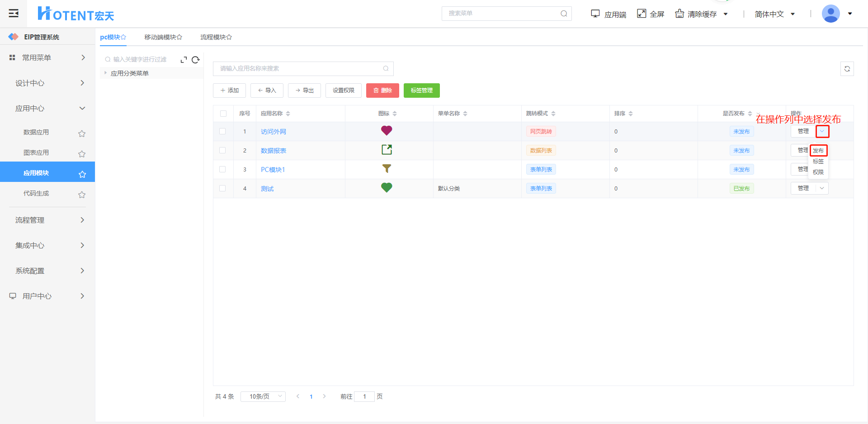Click the refresh icon in category tree panel
Screen dimensions: 868x424
pyautogui.click(x=196, y=60)
